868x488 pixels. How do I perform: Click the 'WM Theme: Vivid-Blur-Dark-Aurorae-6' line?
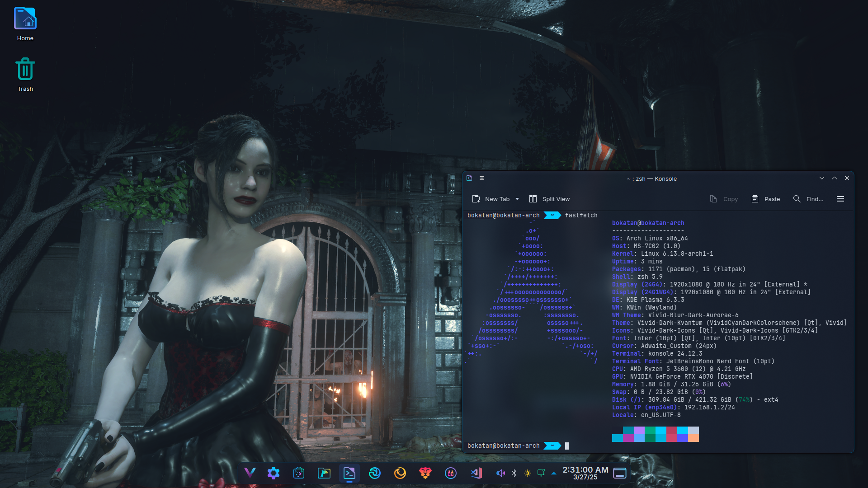coord(675,315)
